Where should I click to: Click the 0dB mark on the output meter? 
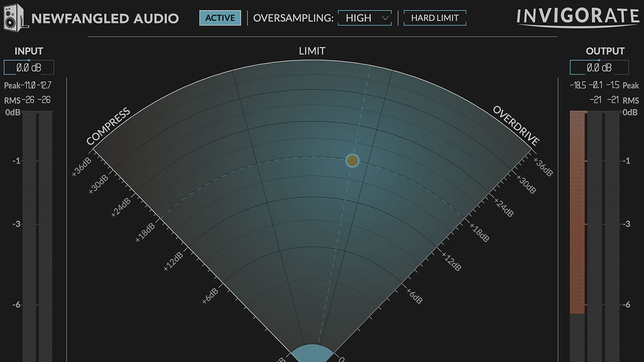coord(630,112)
